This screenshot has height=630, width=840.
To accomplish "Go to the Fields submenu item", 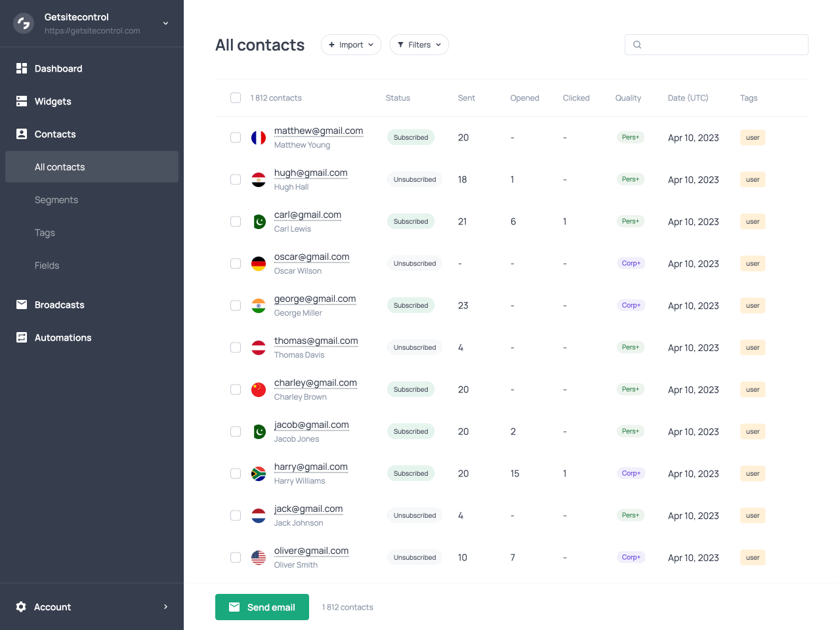I will tap(47, 265).
